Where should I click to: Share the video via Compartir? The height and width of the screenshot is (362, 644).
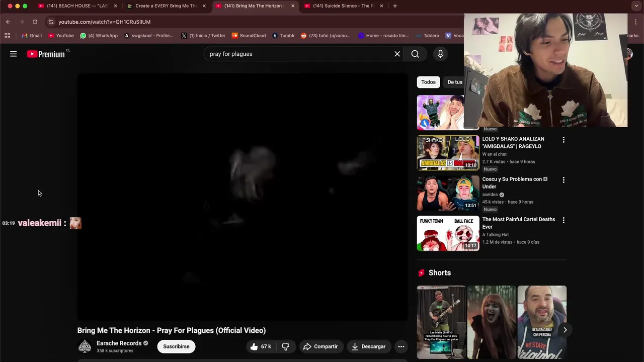[x=320, y=346]
